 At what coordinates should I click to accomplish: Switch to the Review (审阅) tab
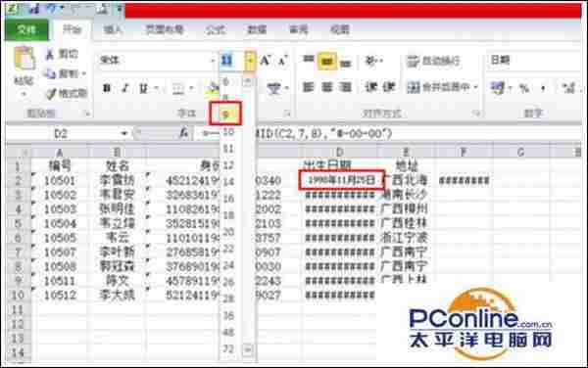pyautogui.click(x=299, y=29)
